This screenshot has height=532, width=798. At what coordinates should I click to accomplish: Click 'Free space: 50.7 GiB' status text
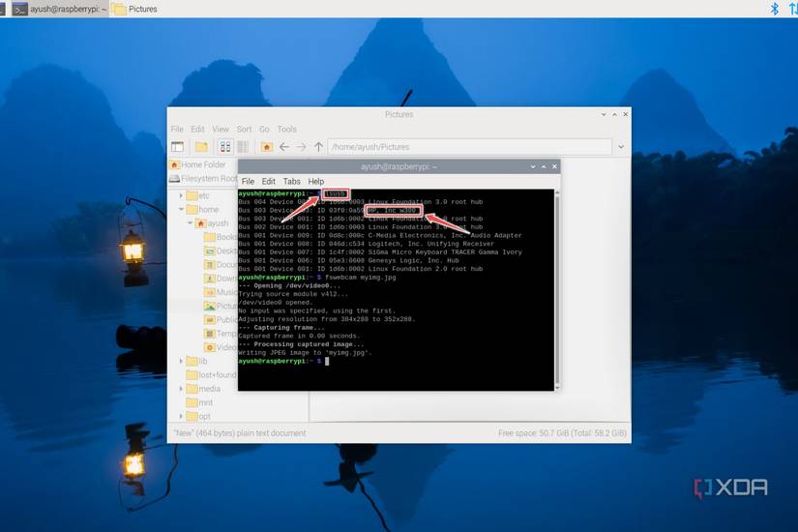pyautogui.click(x=562, y=433)
